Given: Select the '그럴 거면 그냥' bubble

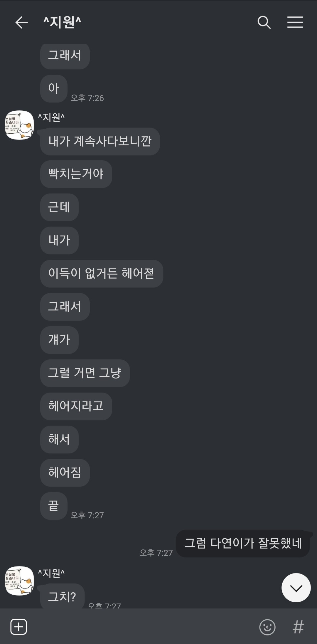Looking at the screenshot, I should pyautogui.click(x=85, y=373).
